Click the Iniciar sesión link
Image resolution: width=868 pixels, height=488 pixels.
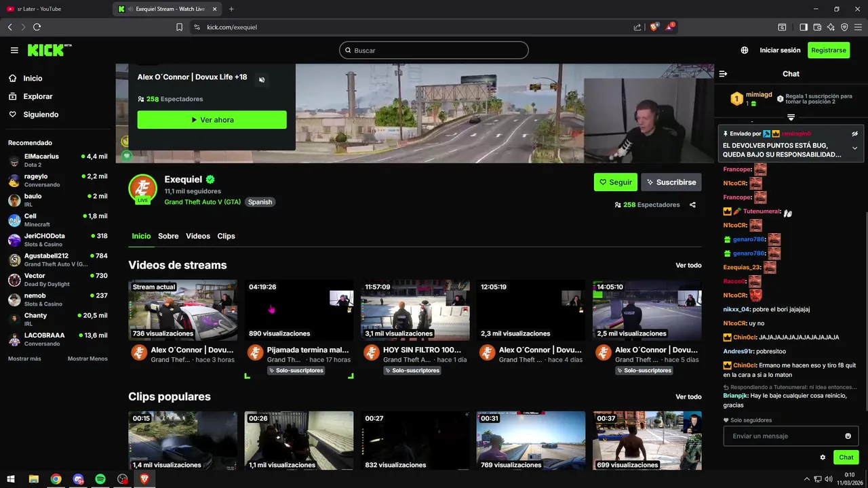pos(780,50)
